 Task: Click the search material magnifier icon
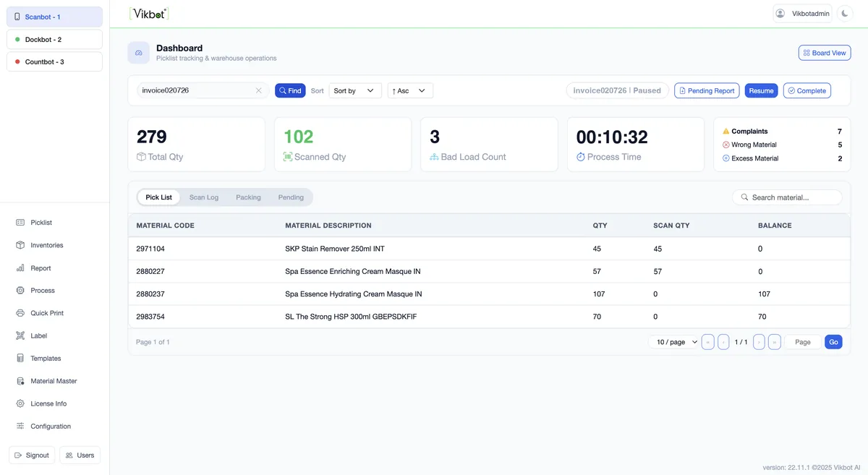point(744,197)
